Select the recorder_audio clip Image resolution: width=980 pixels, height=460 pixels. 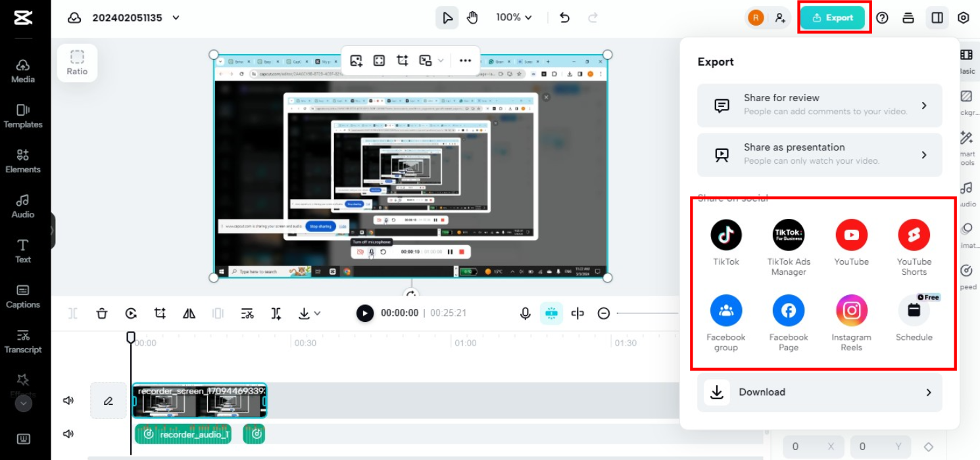[184, 434]
